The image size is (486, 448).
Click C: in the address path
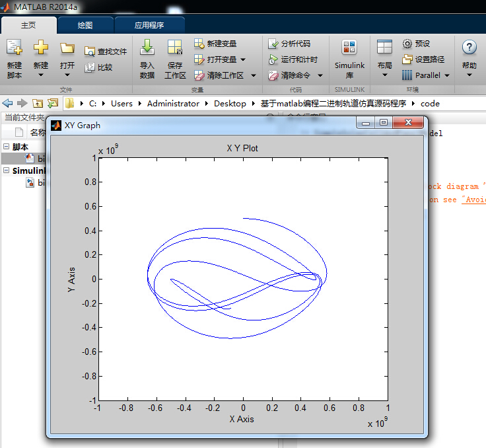point(92,103)
